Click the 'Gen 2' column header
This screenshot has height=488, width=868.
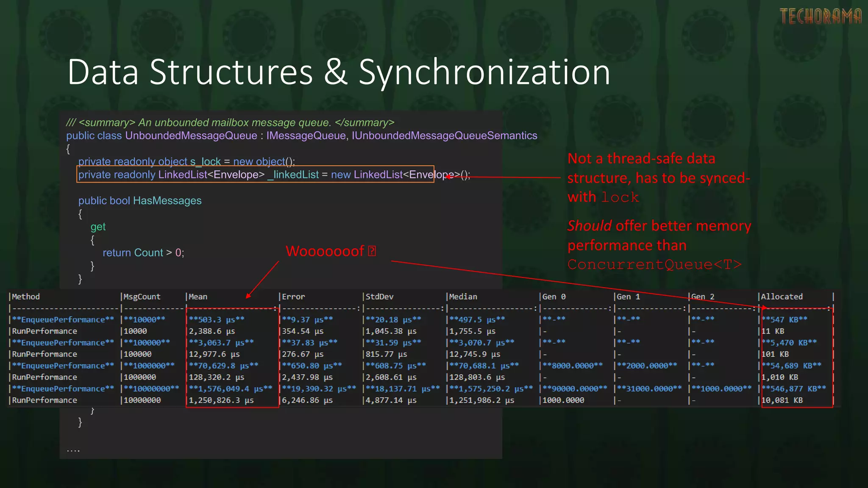pos(703,297)
